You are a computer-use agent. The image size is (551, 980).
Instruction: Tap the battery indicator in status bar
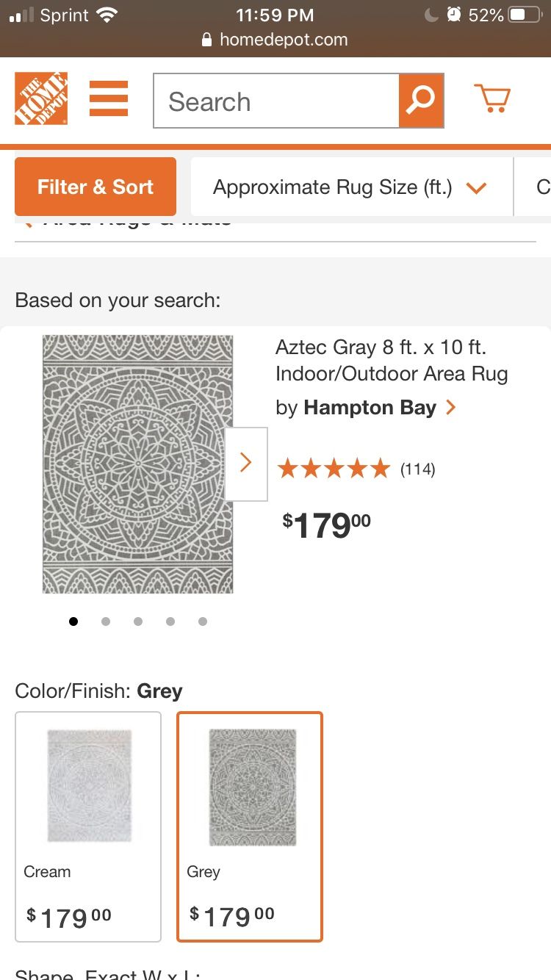tap(525, 15)
